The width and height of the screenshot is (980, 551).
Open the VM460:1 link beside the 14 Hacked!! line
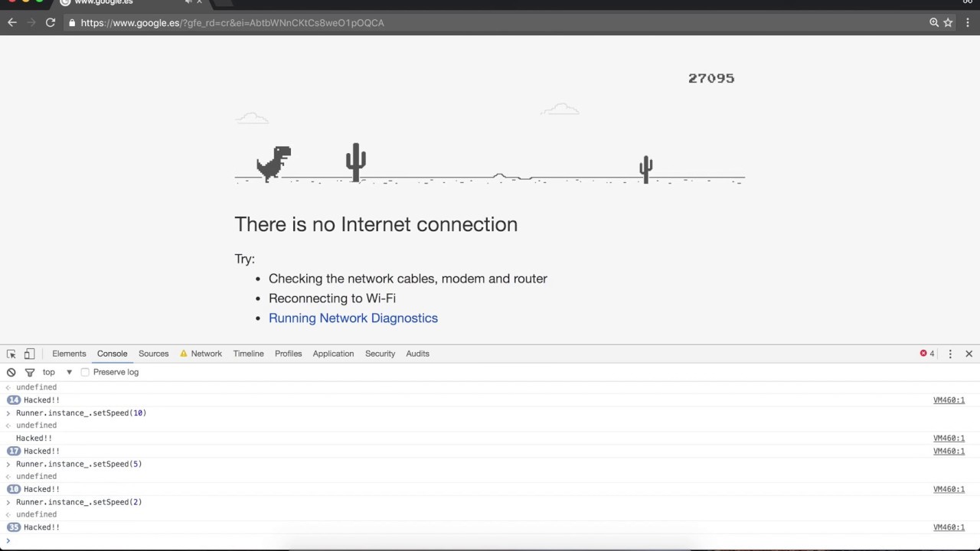click(x=949, y=400)
